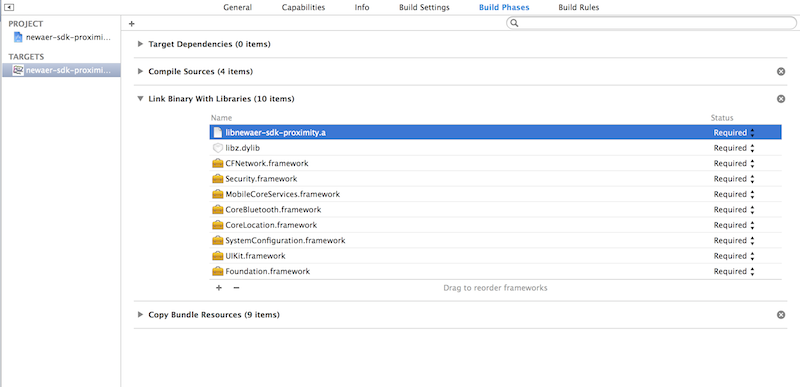Click the SystemConfiguration.framework toolbox icon
Image resolution: width=800 pixels, height=387 pixels.
click(218, 240)
